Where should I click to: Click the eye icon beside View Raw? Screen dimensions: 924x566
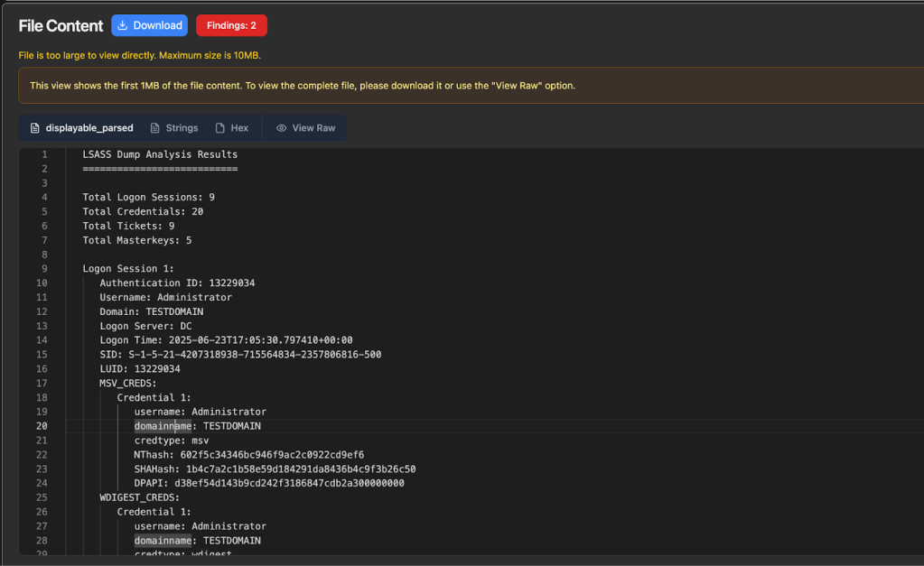click(281, 128)
